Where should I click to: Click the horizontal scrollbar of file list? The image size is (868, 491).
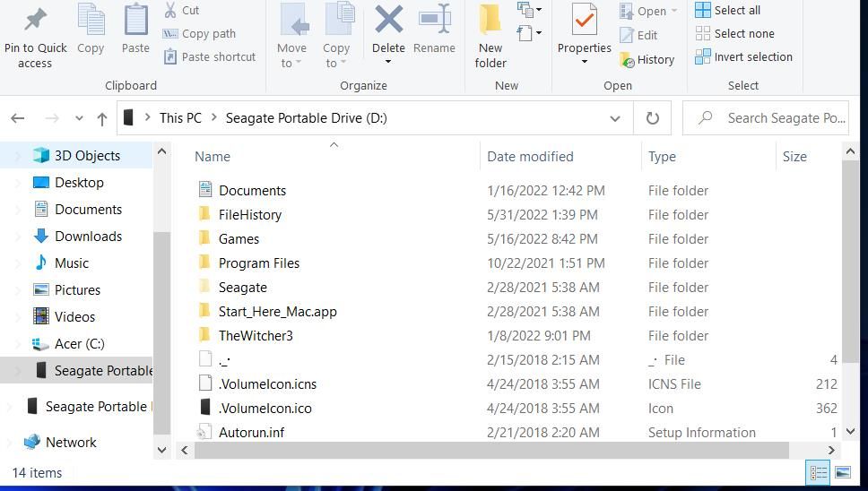[x=491, y=450]
